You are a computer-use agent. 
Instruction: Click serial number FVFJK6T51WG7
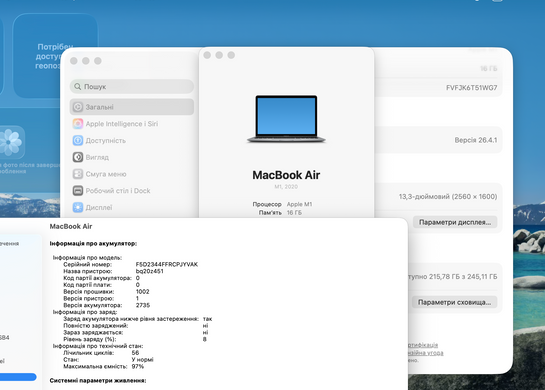click(472, 88)
